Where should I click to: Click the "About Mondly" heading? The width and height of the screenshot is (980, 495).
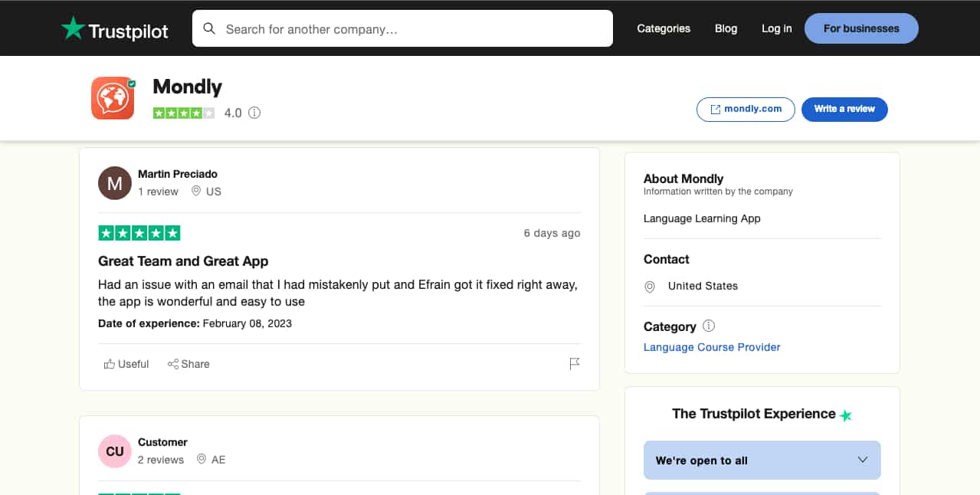click(x=683, y=179)
